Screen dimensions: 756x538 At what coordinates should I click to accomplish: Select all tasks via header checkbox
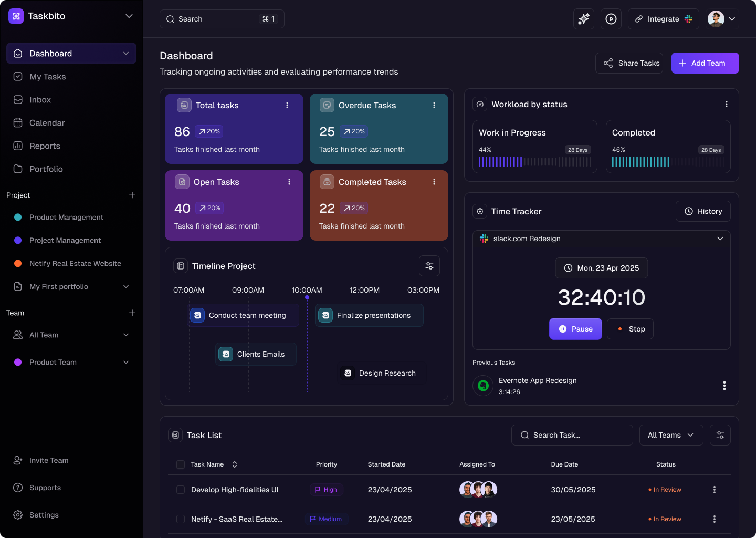(x=180, y=464)
